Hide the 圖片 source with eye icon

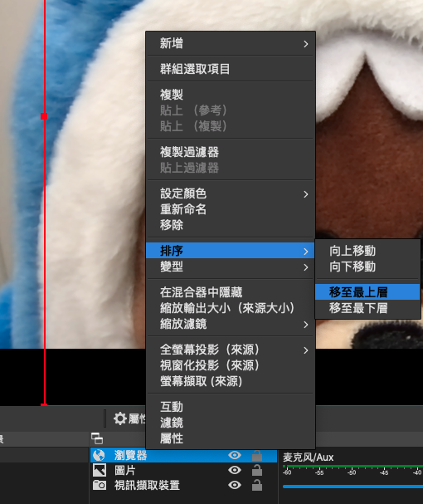(235, 470)
